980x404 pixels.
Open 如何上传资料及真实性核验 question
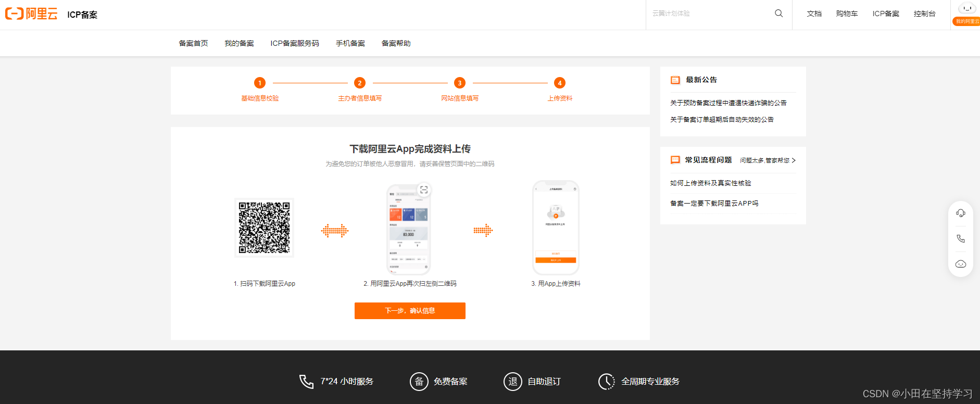(x=711, y=183)
